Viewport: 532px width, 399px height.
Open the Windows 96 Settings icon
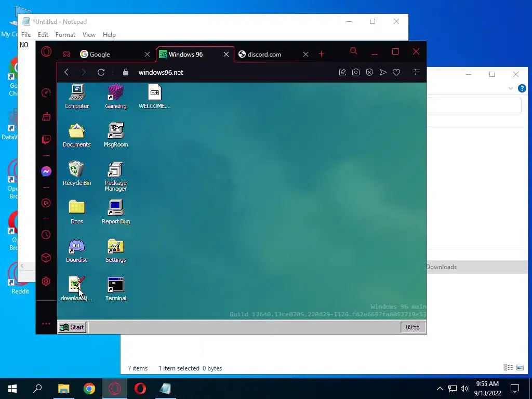[116, 250]
